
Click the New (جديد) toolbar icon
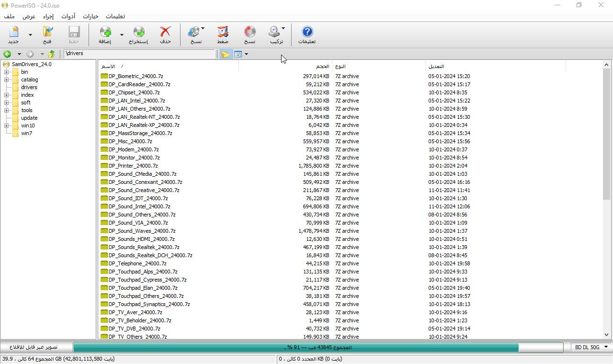pos(14,32)
